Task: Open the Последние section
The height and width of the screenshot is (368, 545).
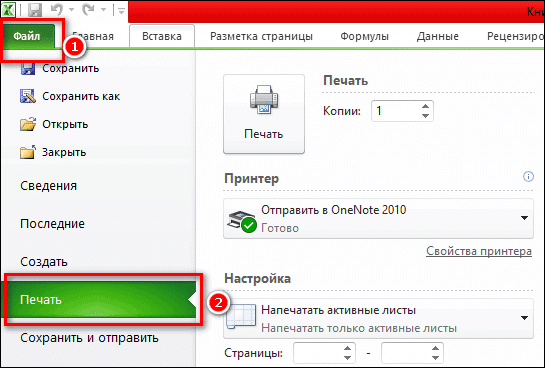Action: (52, 223)
